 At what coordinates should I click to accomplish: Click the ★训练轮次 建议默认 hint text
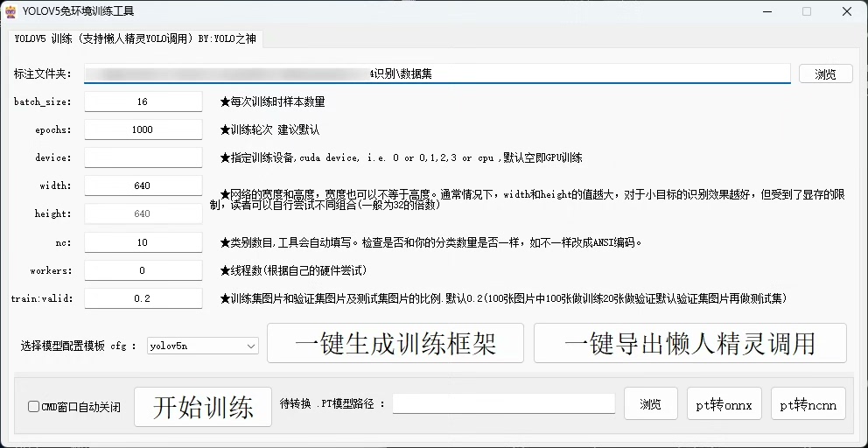269,130
